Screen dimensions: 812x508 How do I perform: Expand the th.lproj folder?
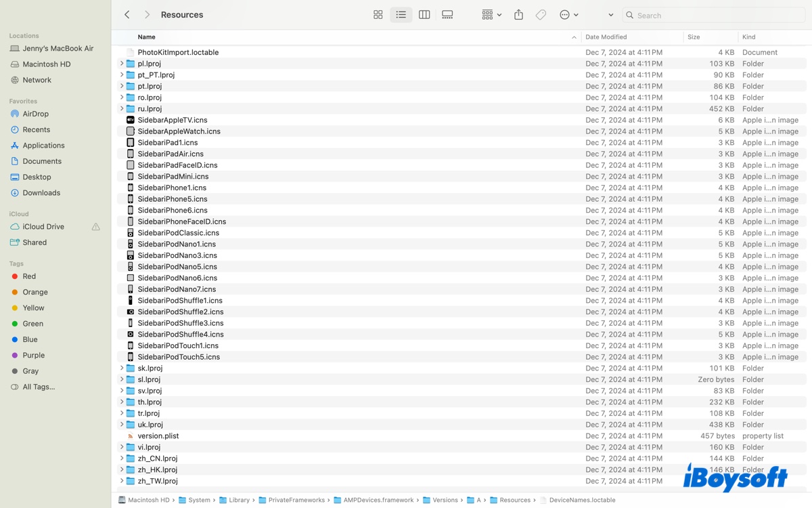(122, 402)
